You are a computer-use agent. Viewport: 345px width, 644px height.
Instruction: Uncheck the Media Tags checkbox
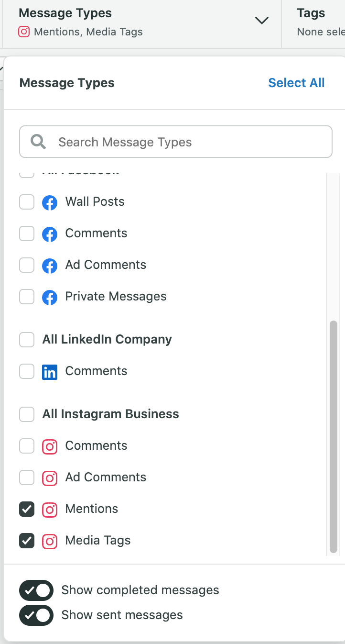[27, 541]
